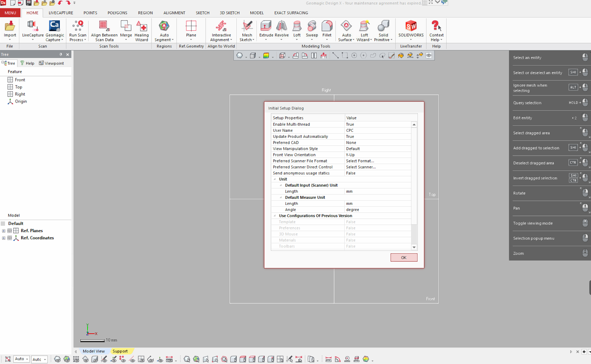The height and width of the screenshot is (364, 591).
Task: Collapse the Default Measure Unit group
Action: [281, 197]
